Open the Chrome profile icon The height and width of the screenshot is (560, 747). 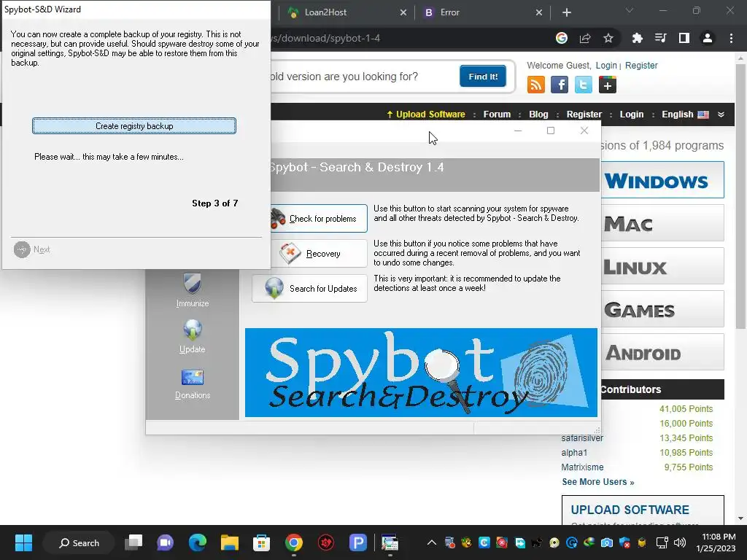(708, 38)
